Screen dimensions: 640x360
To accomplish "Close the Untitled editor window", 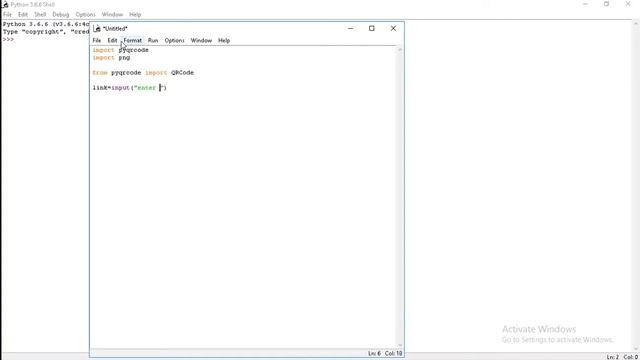I will [x=393, y=28].
